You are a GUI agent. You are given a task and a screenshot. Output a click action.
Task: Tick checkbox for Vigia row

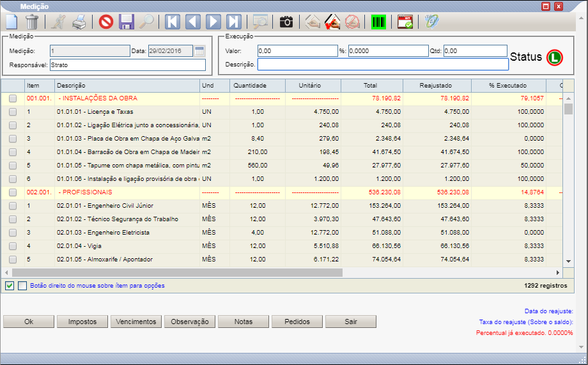pos(13,246)
